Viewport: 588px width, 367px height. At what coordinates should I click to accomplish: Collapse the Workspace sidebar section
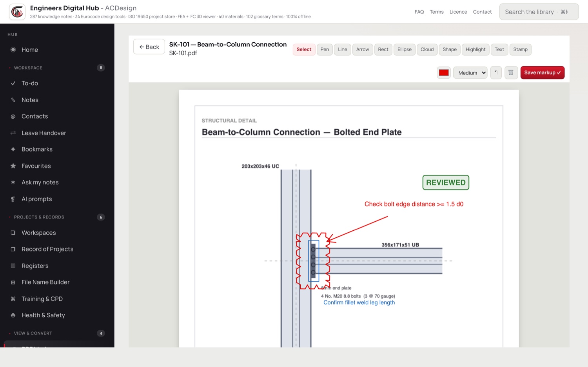[x=57, y=68]
